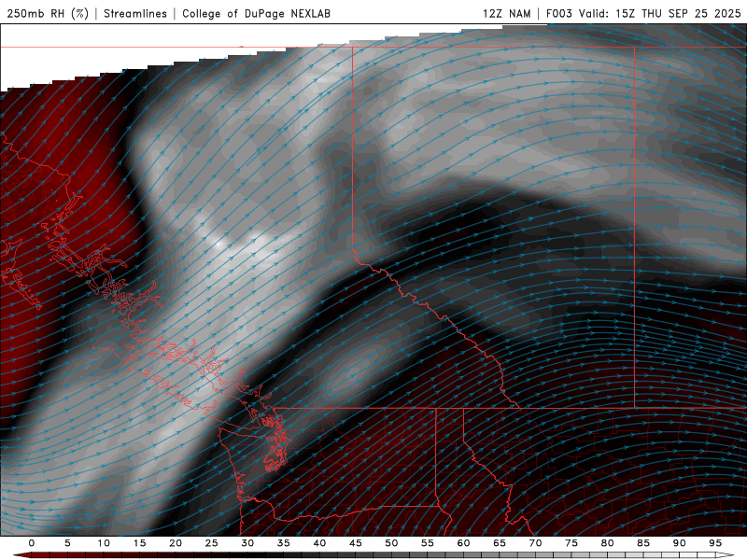Click the "40" colorbar tick label
This screenshot has width=747, height=560.
tap(319, 543)
